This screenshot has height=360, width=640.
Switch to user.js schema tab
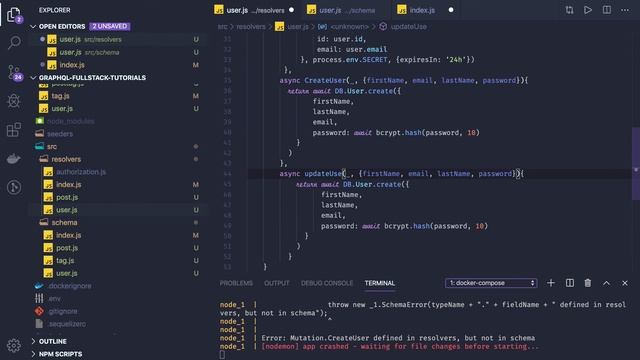coord(346,10)
